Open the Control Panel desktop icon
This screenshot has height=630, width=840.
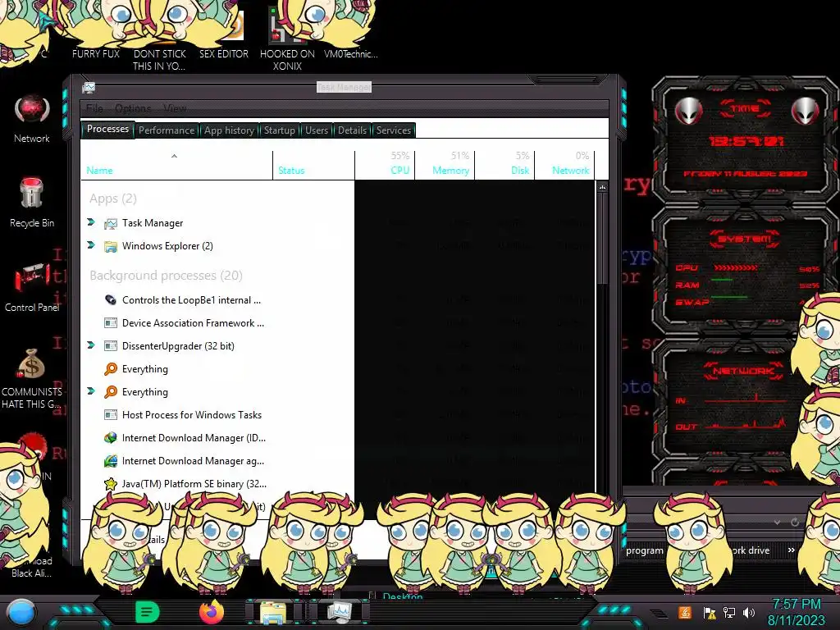[32, 286]
